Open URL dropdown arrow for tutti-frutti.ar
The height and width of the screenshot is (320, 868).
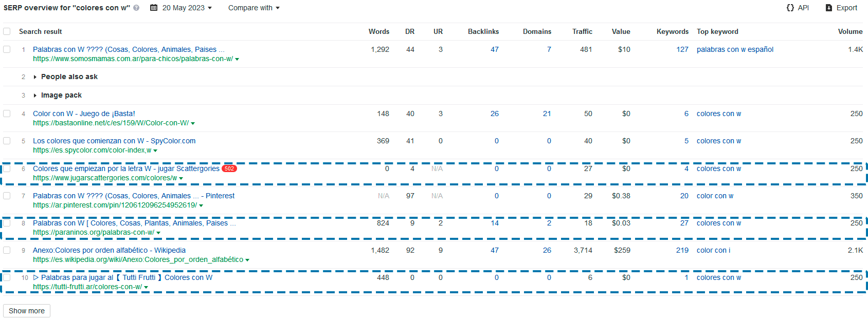click(x=146, y=288)
